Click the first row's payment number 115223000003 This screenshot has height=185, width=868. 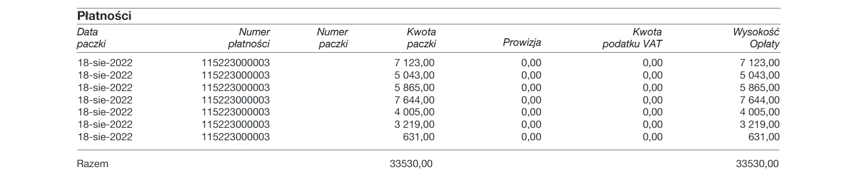(236, 63)
